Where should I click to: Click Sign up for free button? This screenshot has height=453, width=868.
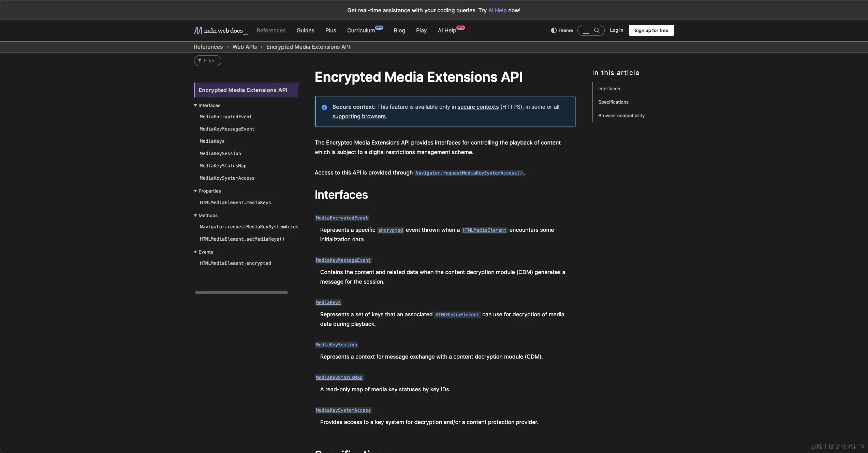(x=651, y=30)
